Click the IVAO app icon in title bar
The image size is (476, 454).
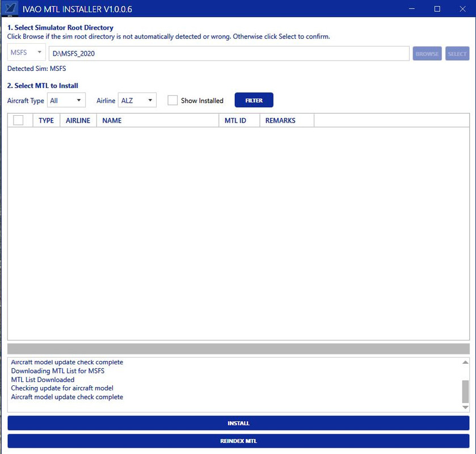(x=10, y=9)
